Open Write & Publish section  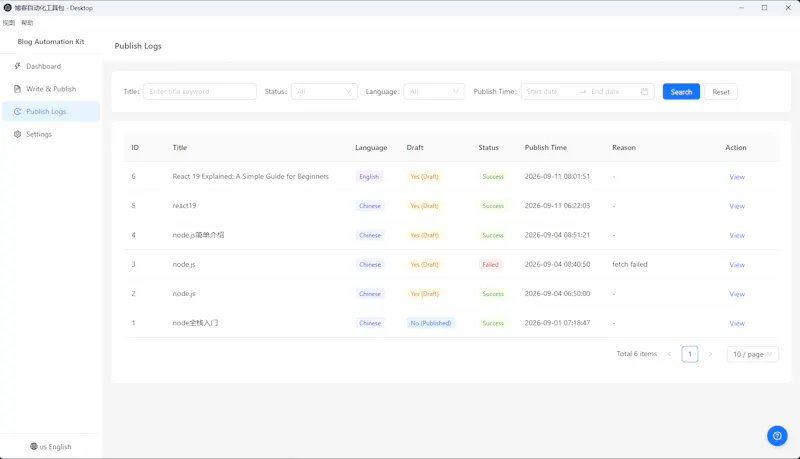point(51,89)
